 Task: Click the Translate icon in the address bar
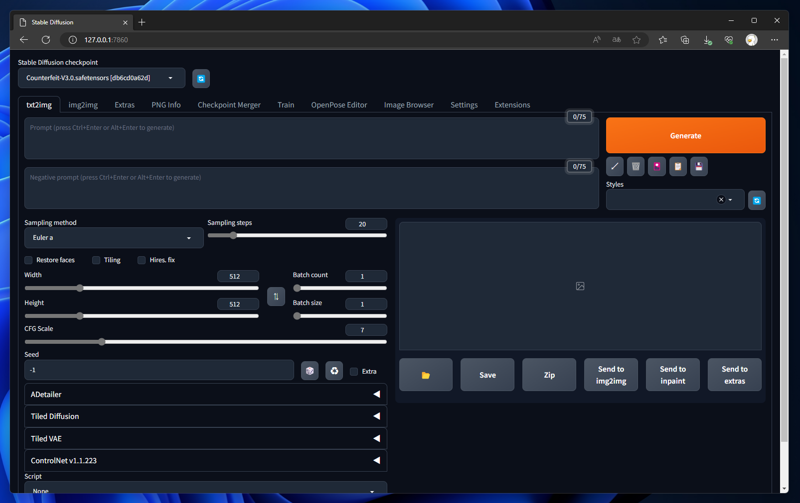click(x=616, y=40)
